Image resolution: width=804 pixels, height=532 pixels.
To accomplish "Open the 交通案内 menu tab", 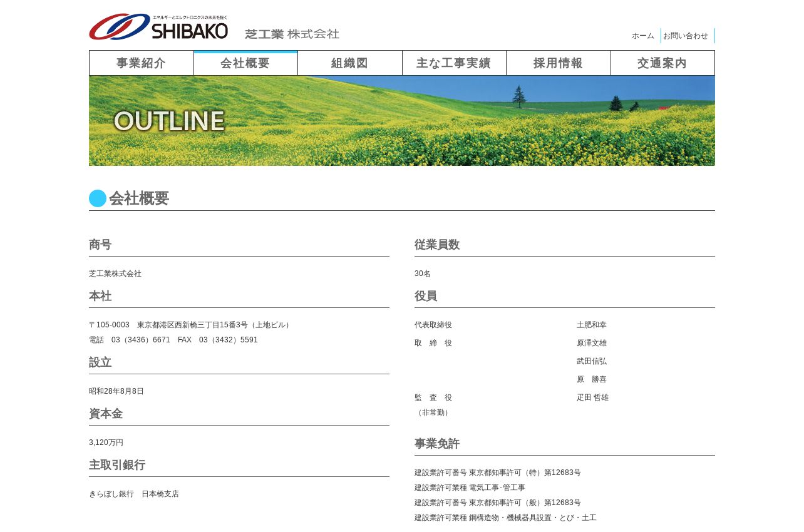I will coord(662,63).
